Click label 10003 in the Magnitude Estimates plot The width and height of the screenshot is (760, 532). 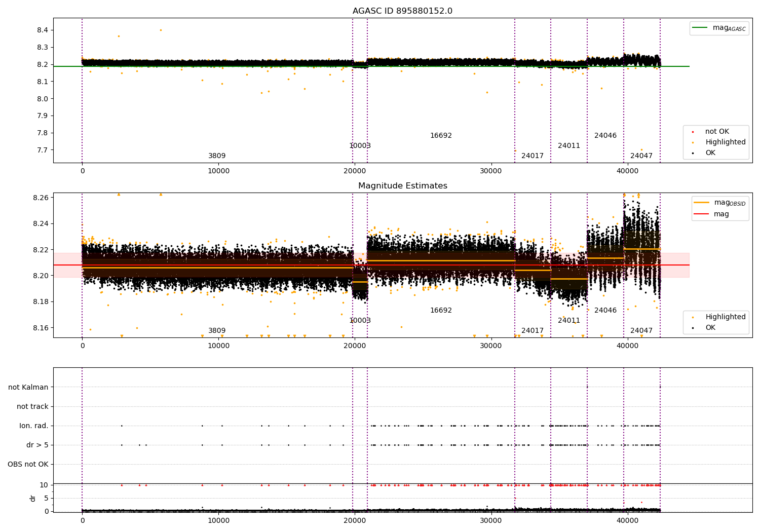point(360,321)
